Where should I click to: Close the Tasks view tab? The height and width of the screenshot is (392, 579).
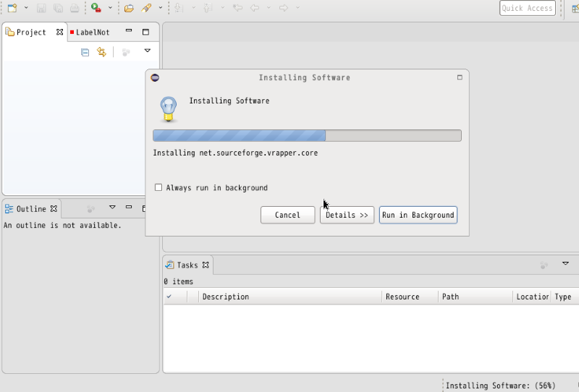click(206, 265)
